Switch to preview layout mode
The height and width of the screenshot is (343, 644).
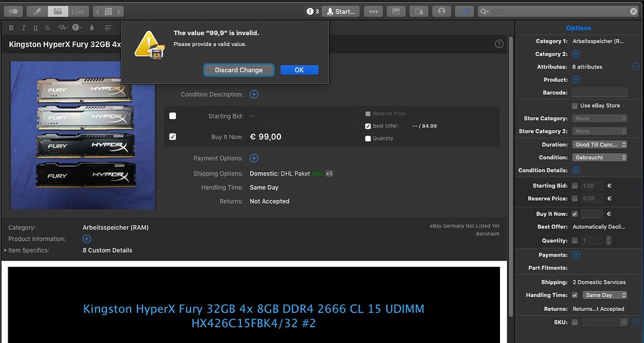pos(58,11)
